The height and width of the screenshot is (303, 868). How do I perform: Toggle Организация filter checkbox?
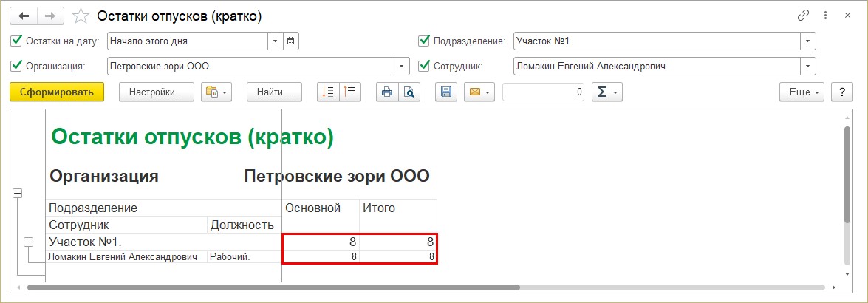click(x=16, y=66)
